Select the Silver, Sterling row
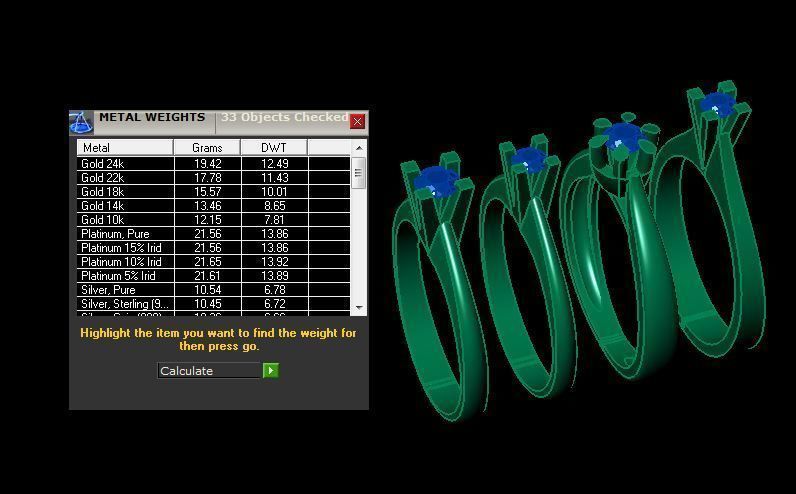The height and width of the screenshot is (494, 796). (214, 304)
